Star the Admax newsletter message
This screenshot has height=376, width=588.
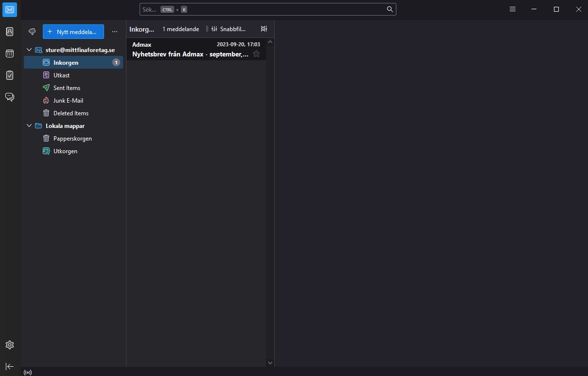click(x=256, y=54)
